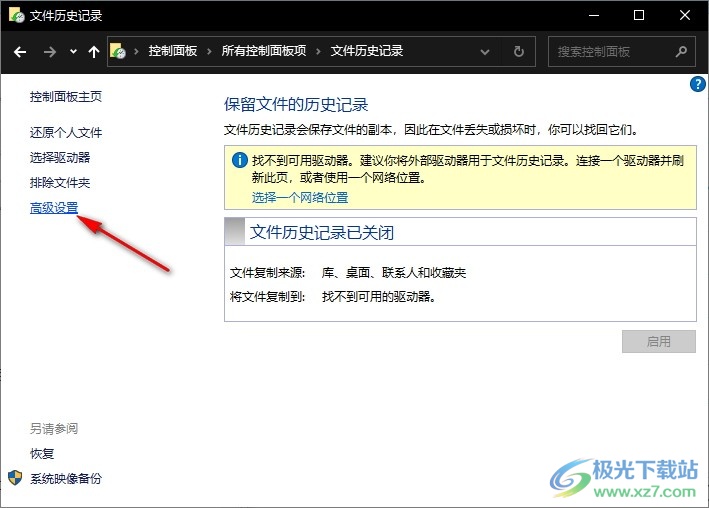The image size is (709, 508).
Task: Open address bar history dropdown
Action: coord(485,52)
